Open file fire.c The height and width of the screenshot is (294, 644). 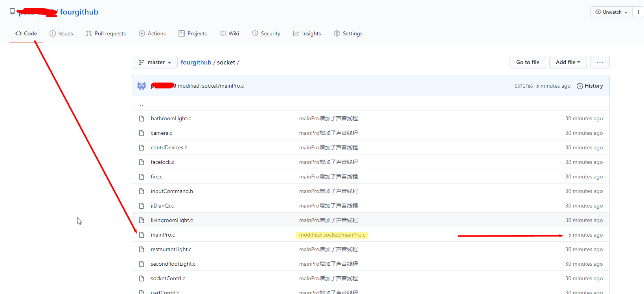[x=156, y=176]
